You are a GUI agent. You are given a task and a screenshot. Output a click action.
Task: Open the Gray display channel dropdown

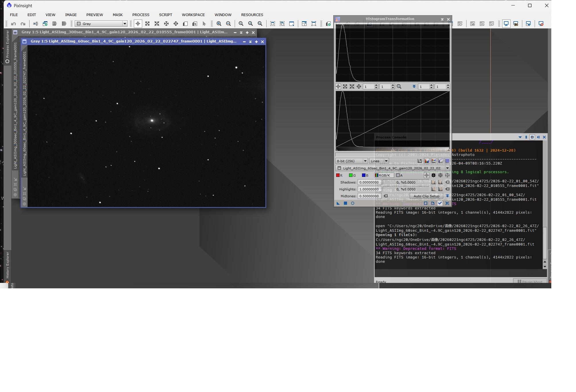coord(101,24)
